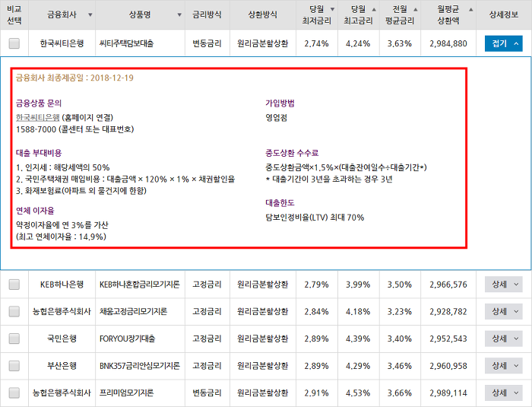The image size is (532, 407).
Task: Click the 3.23% average rate cell
Action: coord(400,312)
